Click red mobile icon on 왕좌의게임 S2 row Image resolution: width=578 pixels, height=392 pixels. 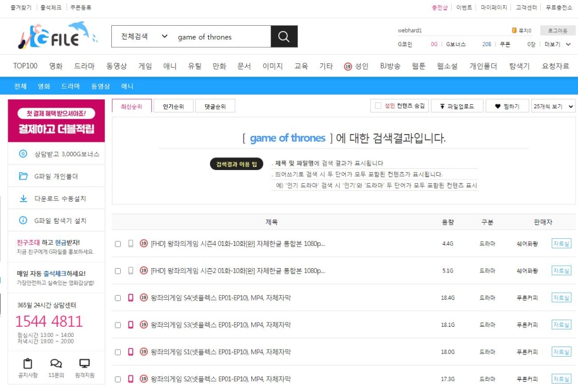click(130, 379)
